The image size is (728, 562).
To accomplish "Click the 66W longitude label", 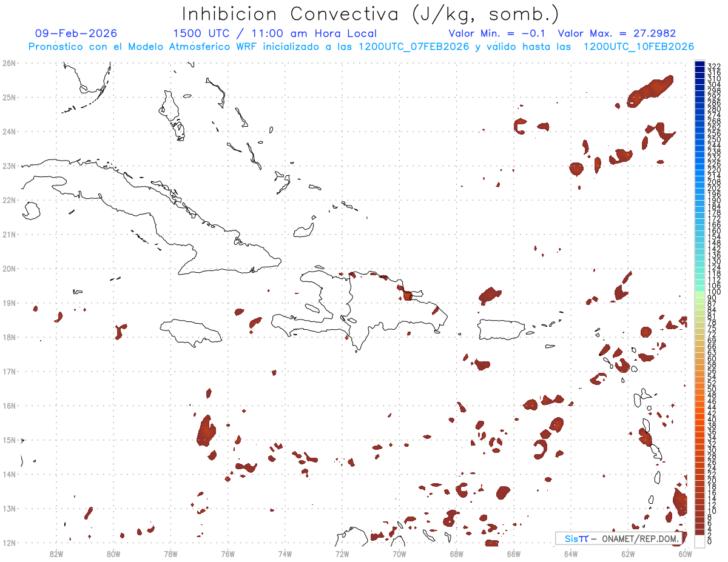I will 513,553.
